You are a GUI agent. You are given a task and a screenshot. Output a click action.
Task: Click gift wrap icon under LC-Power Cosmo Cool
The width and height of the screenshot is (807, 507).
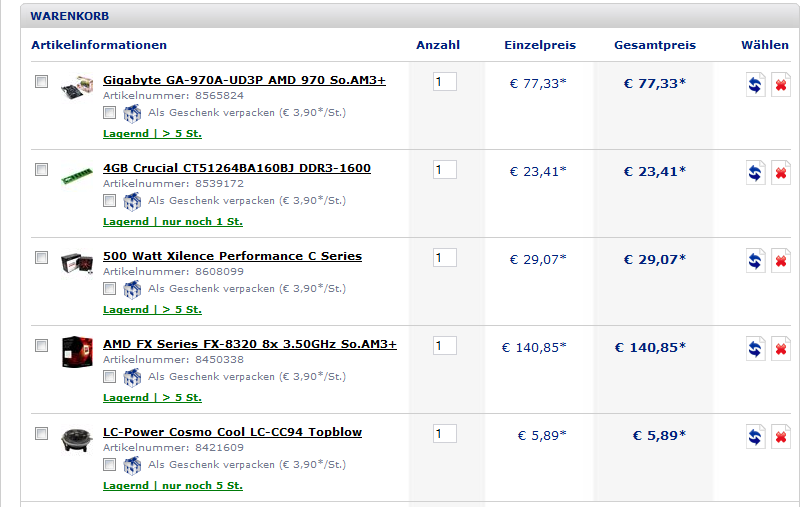point(132,465)
